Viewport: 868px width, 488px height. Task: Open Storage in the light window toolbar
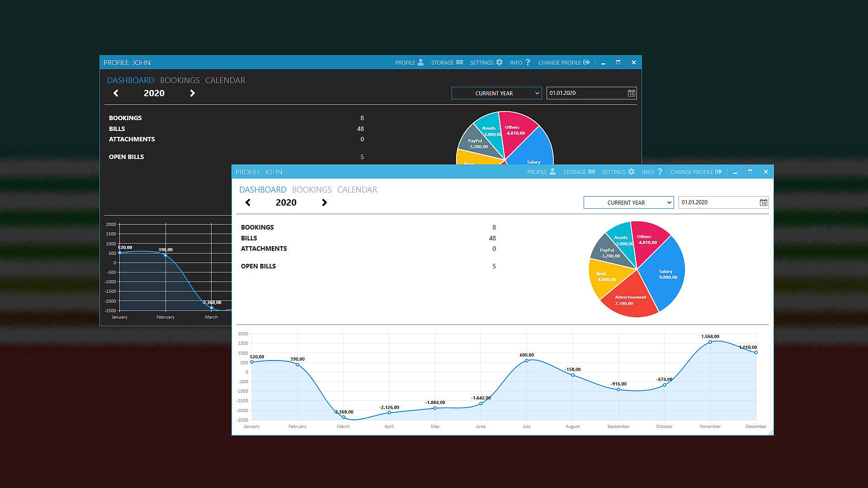591,172
